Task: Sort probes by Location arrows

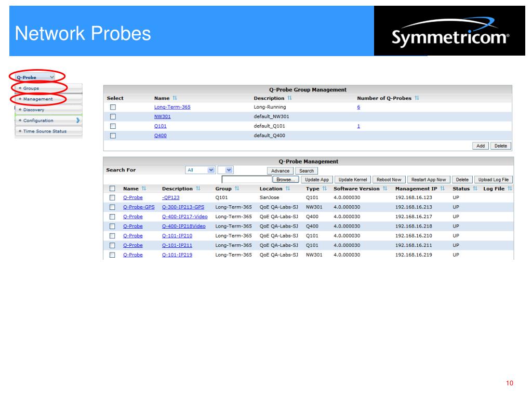Action: [288, 189]
